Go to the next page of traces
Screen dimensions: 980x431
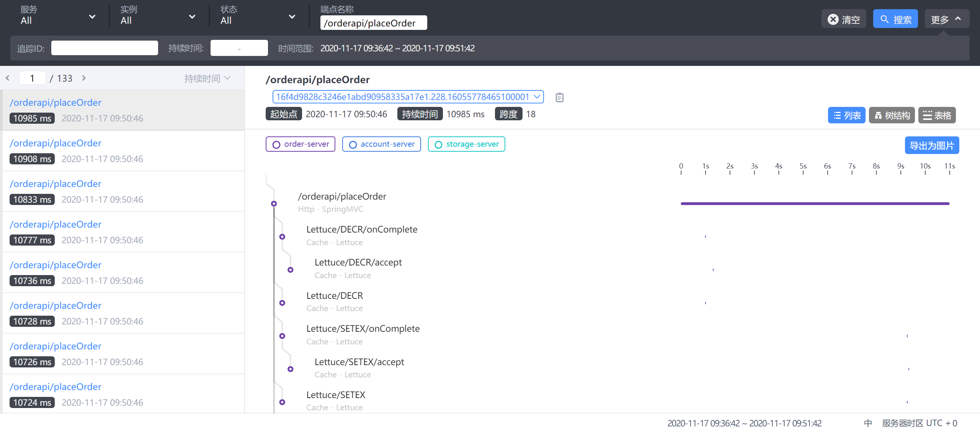pos(84,78)
